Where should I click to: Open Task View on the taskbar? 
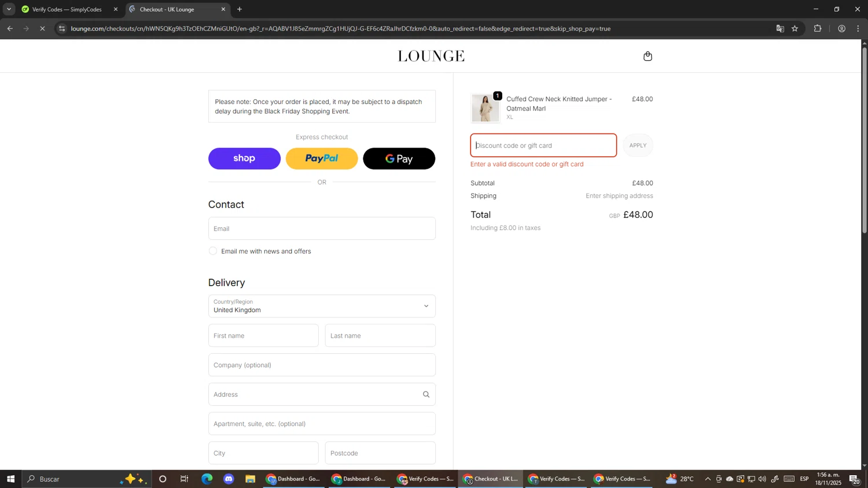185,479
